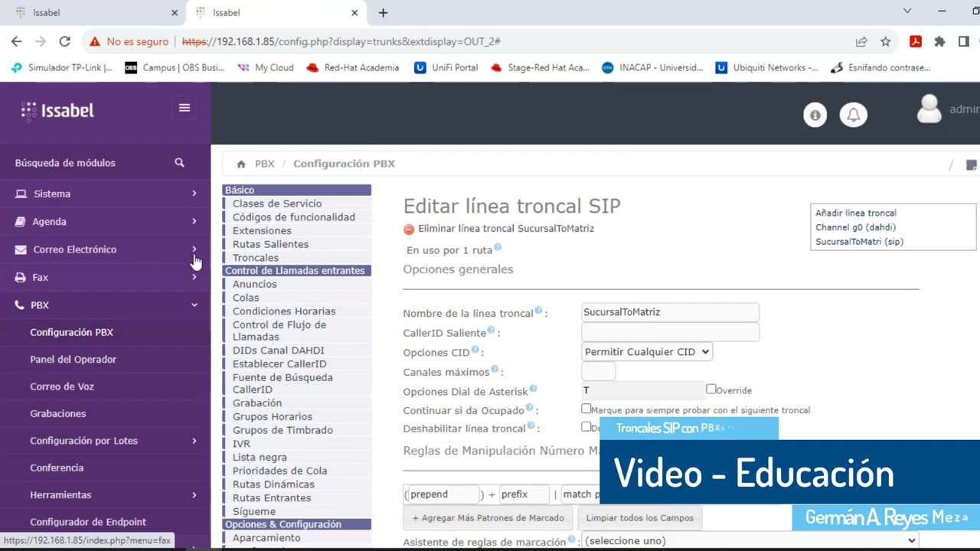Expand Configuración por Lotes submenu
The image size is (980, 551).
tap(105, 441)
